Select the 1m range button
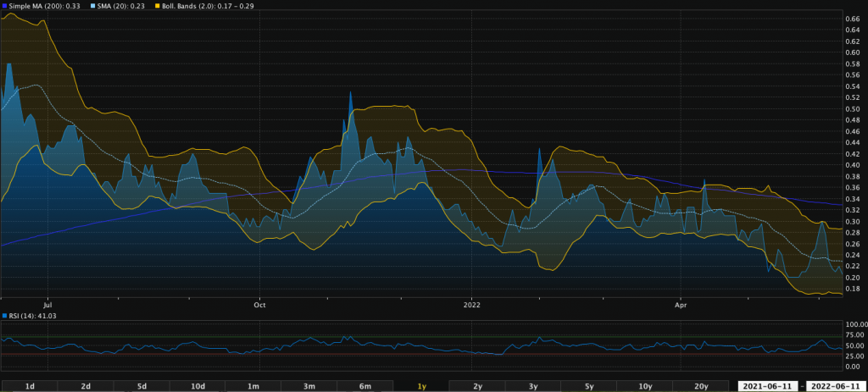This screenshot has width=868, height=392. click(253, 386)
